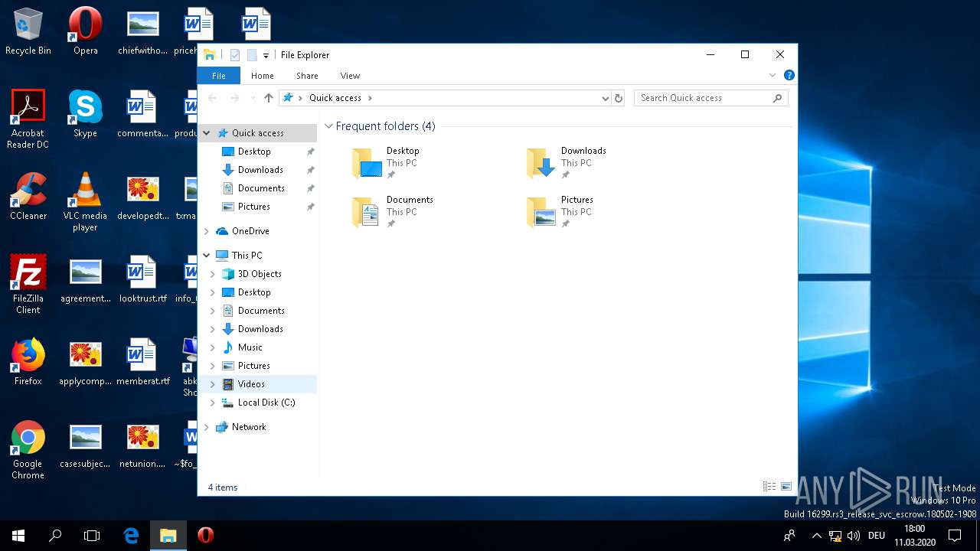980x551 pixels.
Task: Open the Share ribbon tab
Action: [307, 76]
